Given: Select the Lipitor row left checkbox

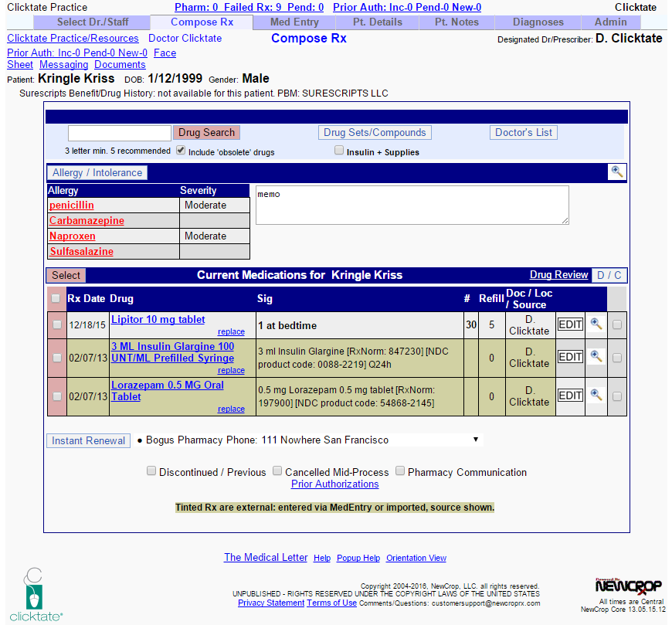Looking at the screenshot, I should [x=56, y=325].
